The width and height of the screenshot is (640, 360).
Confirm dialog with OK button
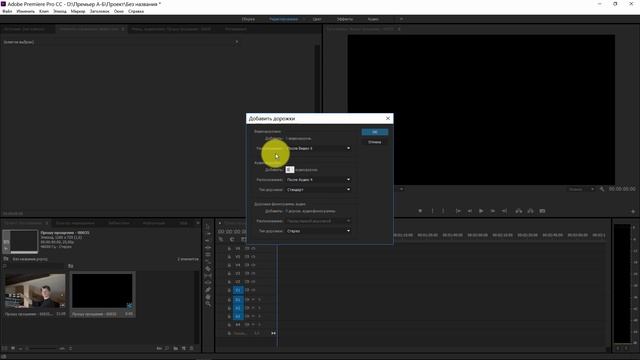(x=375, y=132)
